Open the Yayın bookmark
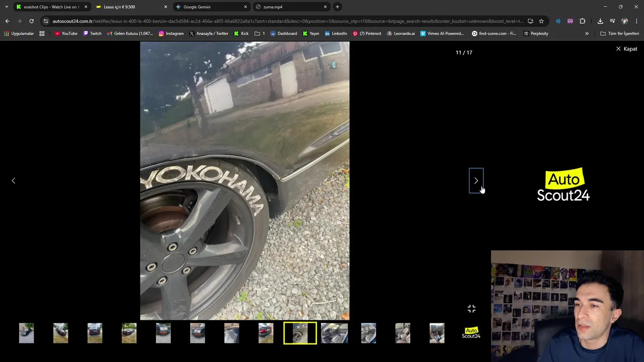 [310, 34]
